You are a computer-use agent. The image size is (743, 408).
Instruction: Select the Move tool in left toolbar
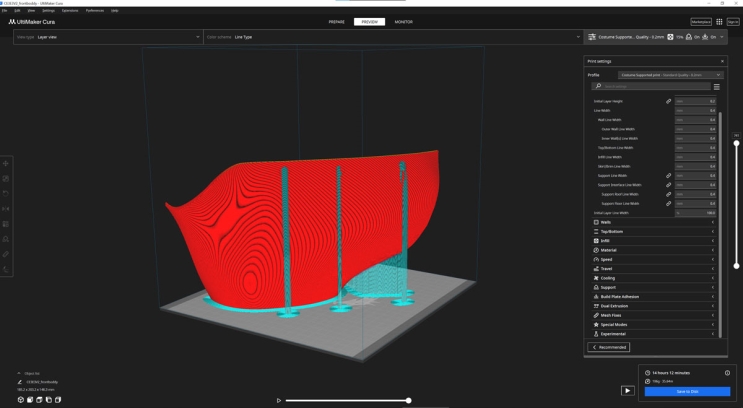tap(6, 163)
